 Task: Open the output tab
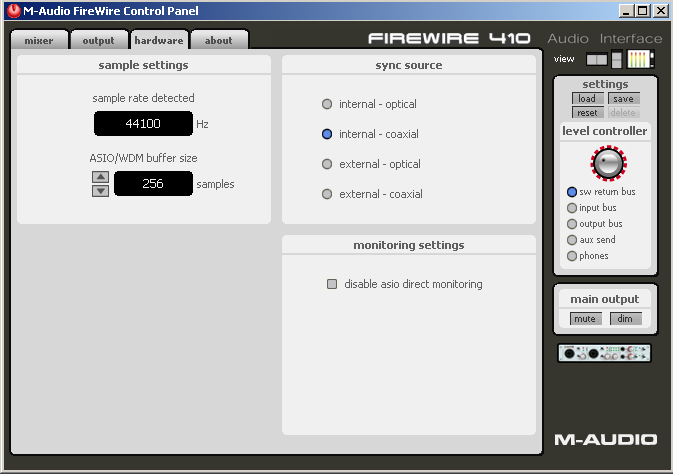(99, 40)
